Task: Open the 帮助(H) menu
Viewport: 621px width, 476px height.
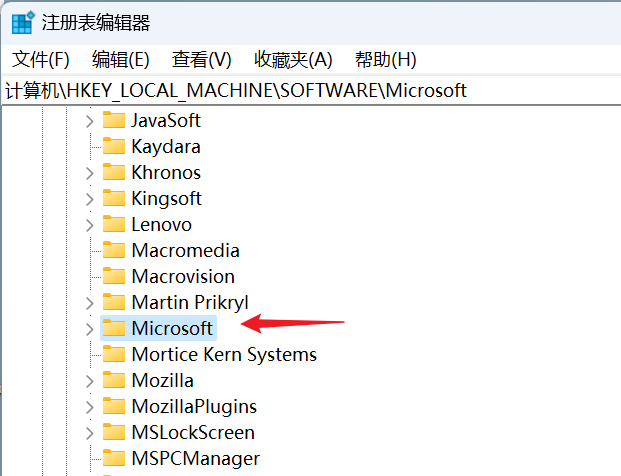Action: pos(385,60)
